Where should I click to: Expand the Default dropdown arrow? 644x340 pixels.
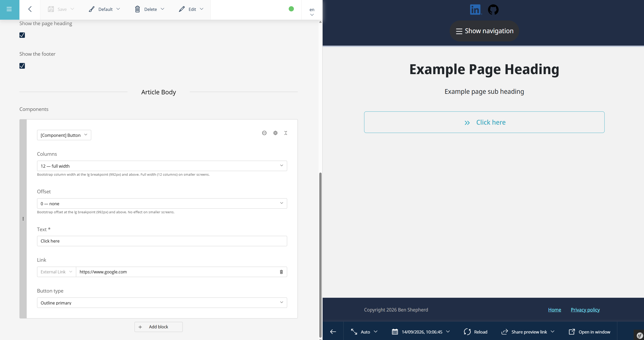coord(118,9)
